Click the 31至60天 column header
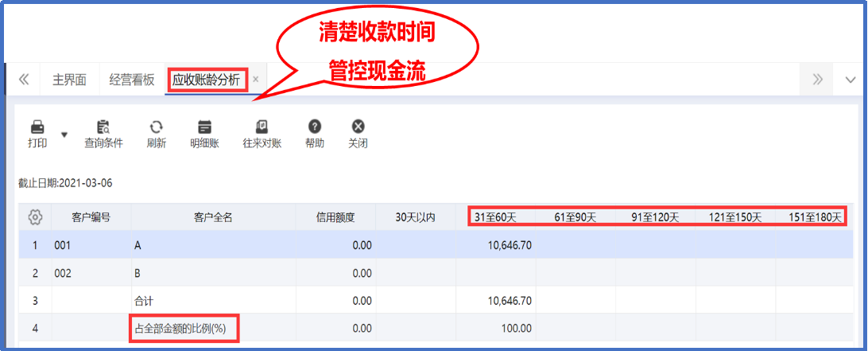Image resolution: width=868 pixels, height=351 pixels. pos(495,217)
